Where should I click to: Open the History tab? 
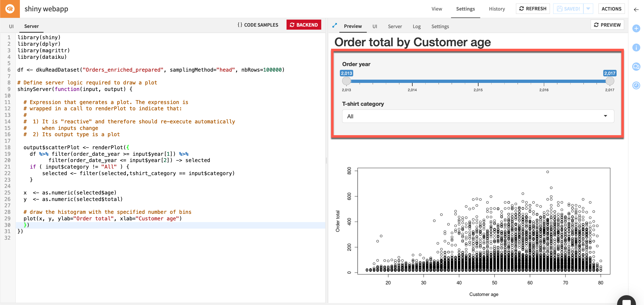click(497, 9)
